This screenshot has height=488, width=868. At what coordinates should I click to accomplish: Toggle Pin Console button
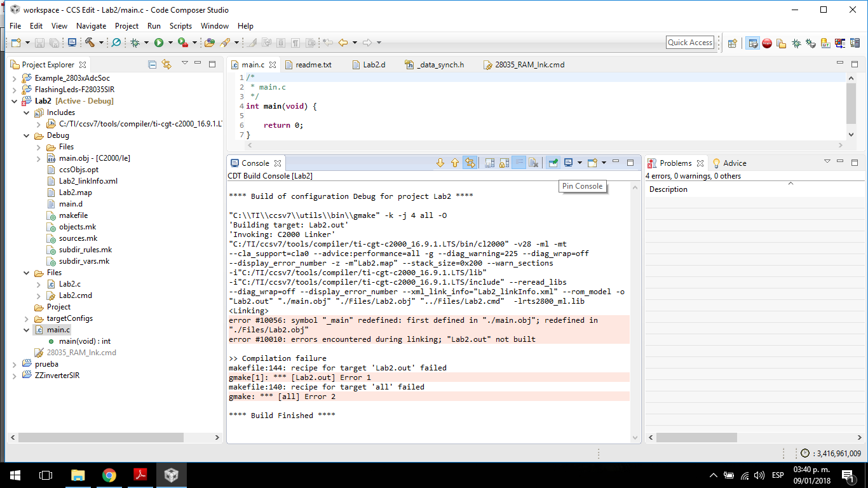tap(553, 163)
